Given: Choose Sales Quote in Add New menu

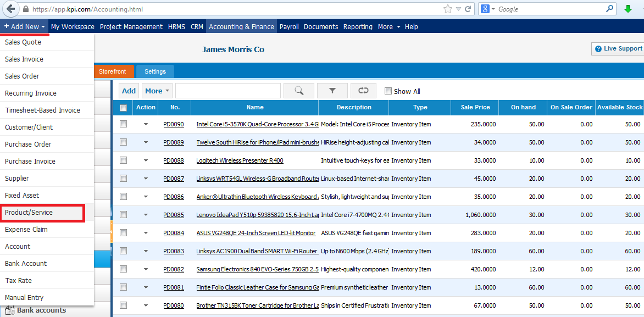Looking at the screenshot, I should pyautogui.click(x=47, y=42).
